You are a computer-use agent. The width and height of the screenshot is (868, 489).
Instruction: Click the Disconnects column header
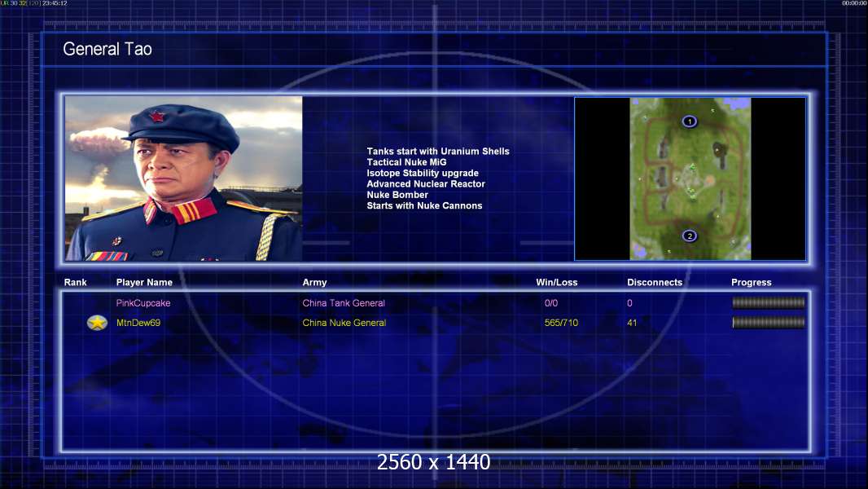click(x=655, y=283)
